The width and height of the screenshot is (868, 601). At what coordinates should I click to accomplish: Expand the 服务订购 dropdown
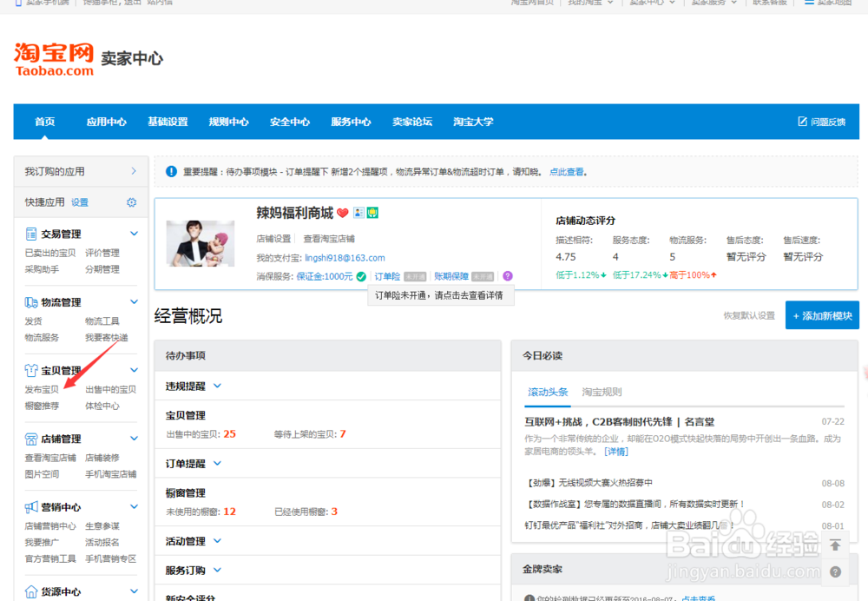pos(218,570)
